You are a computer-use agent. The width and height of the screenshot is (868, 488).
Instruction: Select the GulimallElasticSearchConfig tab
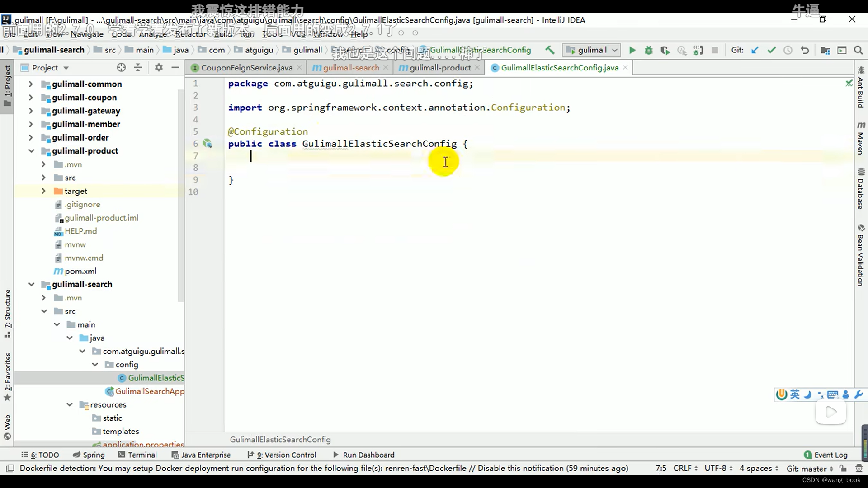tap(559, 67)
